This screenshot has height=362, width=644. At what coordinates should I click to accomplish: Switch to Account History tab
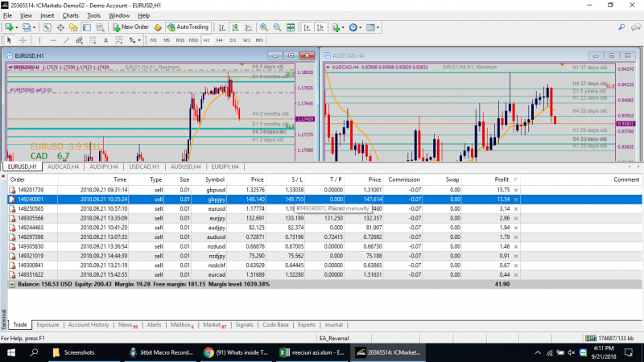click(88, 325)
